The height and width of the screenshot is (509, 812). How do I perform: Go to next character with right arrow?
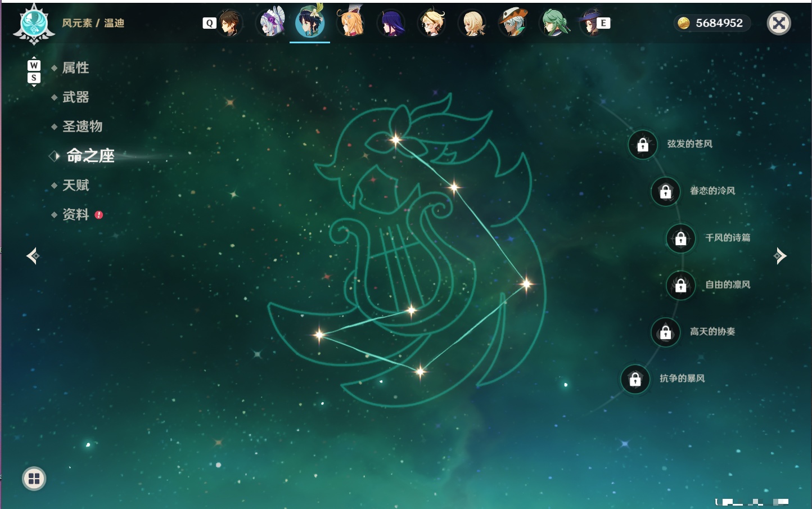(780, 256)
